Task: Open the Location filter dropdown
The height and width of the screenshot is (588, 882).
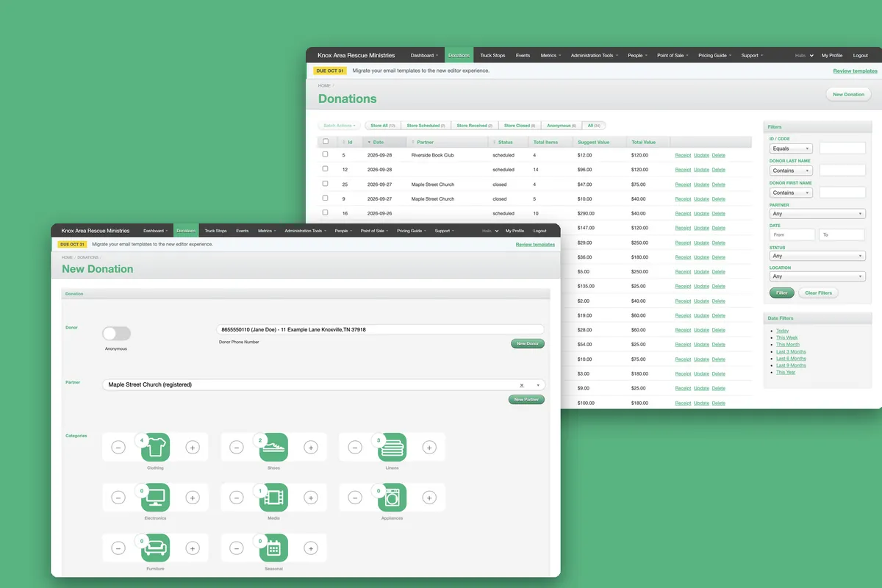Action: 817,277
